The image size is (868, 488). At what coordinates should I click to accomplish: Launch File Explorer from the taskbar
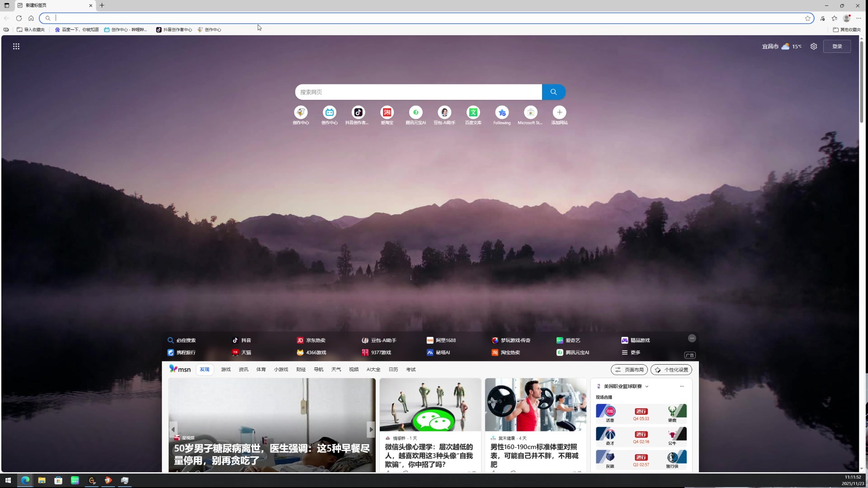pyautogui.click(x=41, y=480)
